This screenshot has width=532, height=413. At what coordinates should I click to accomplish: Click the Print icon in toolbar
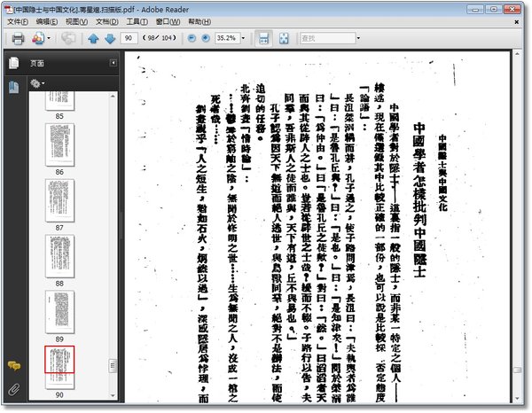click(x=17, y=39)
